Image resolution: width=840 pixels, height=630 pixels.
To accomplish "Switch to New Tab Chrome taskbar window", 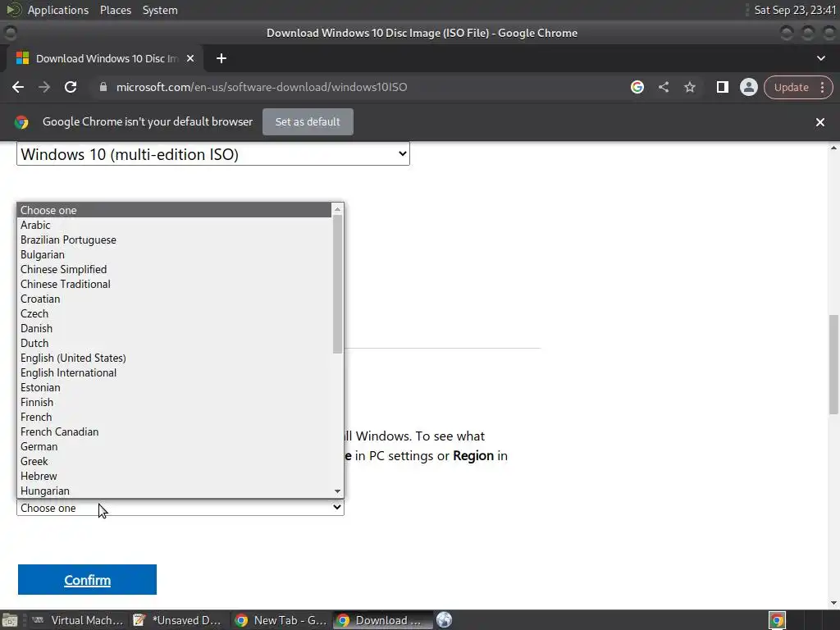I will coord(281,620).
